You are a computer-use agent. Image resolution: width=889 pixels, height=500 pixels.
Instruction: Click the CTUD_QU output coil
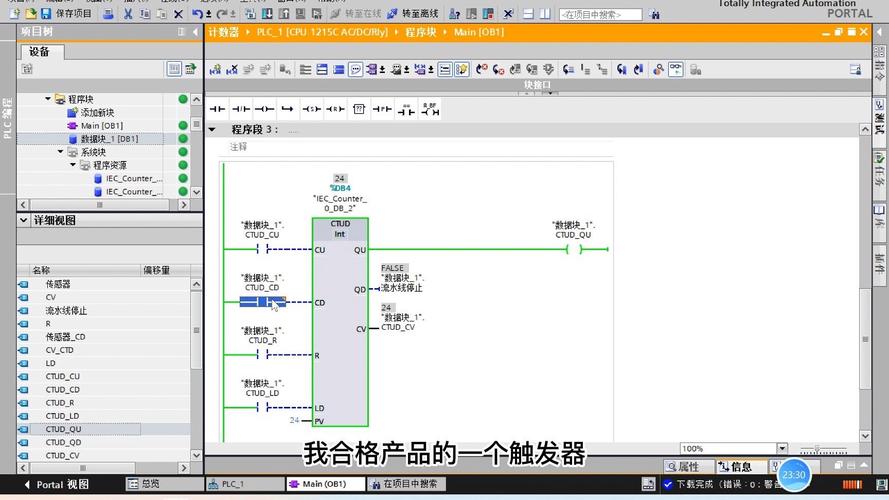574,249
